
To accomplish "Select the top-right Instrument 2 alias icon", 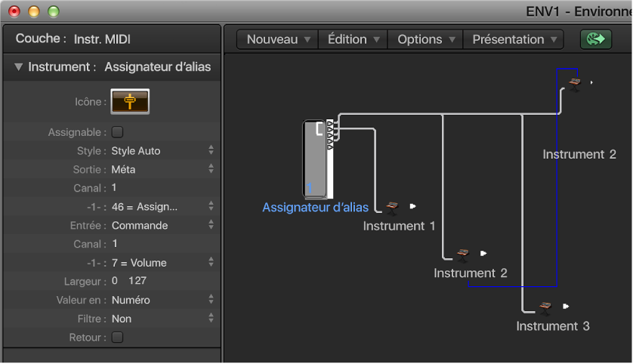I will (x=575, y=82).
